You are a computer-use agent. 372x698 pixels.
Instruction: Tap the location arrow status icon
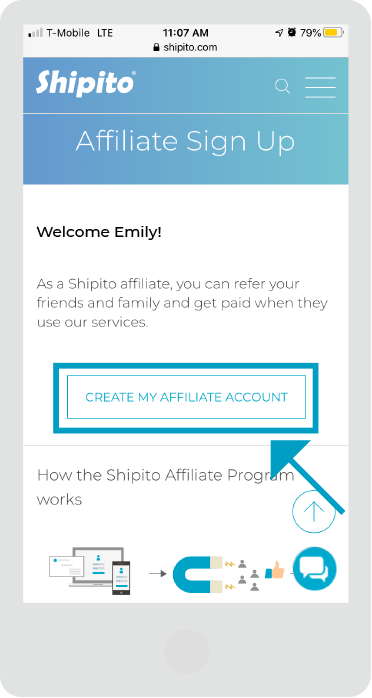279,32
